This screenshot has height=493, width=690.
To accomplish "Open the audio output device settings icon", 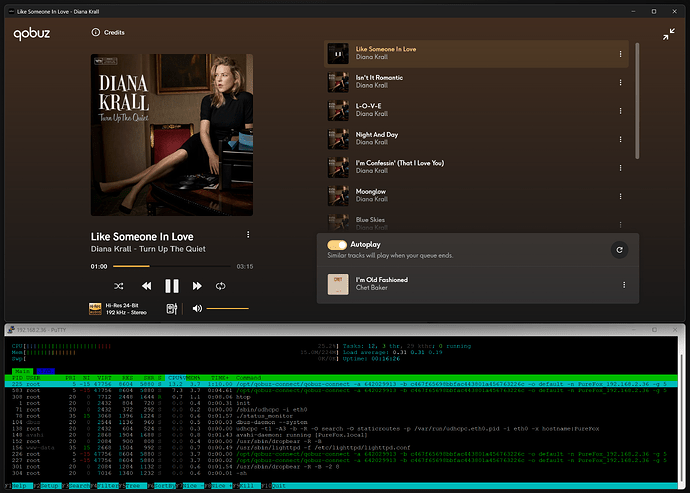I will click(172, 309).
